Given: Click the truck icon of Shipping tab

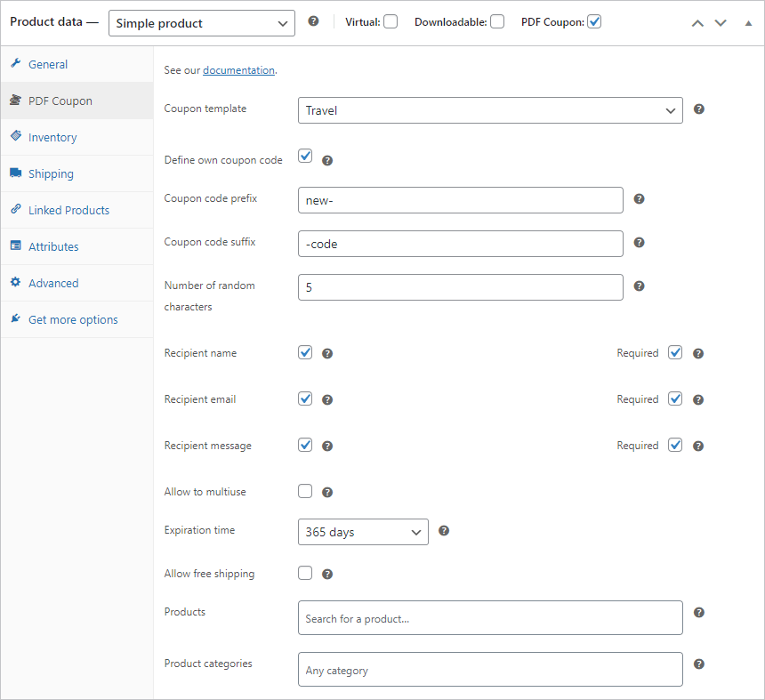Looking at the screenshot, I should pyautogui.click(x=16, y=173).
